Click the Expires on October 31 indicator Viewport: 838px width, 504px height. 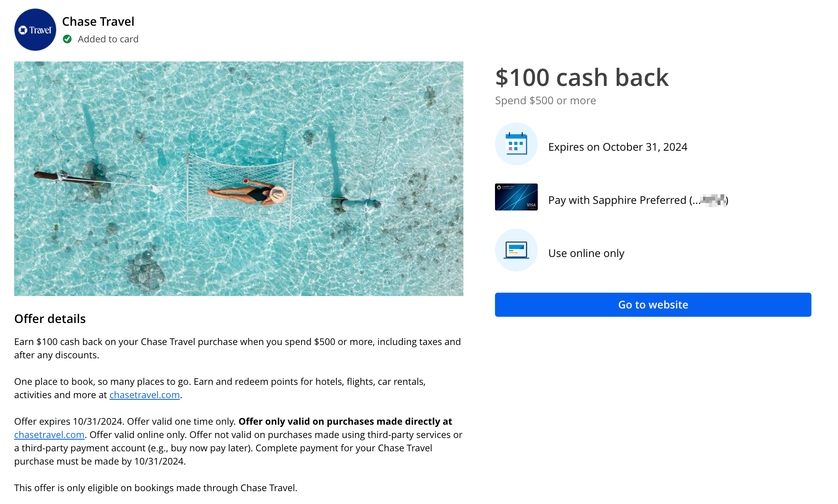click(x=617, y=147)
